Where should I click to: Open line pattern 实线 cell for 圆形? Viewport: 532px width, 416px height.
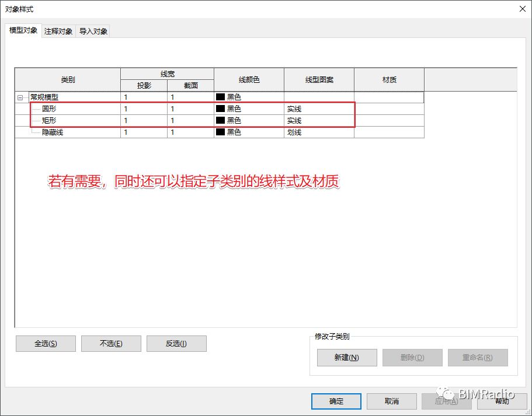(x=319, y=109)
